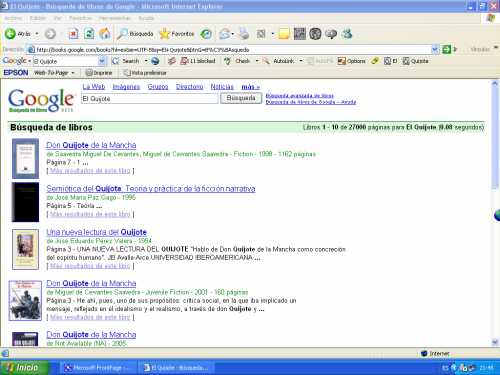Image resolution: width=500 pixels, height=375 pixels.
Task: Open the Favoritos star panel
Action: coord(177,34)
